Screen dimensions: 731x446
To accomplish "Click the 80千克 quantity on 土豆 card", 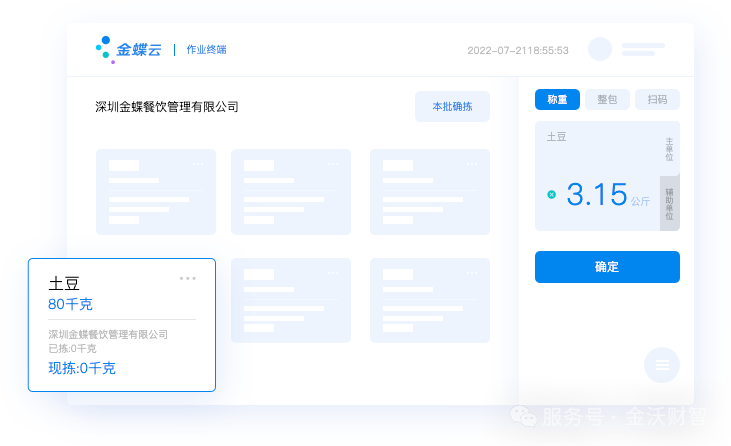I will (70, 304).
